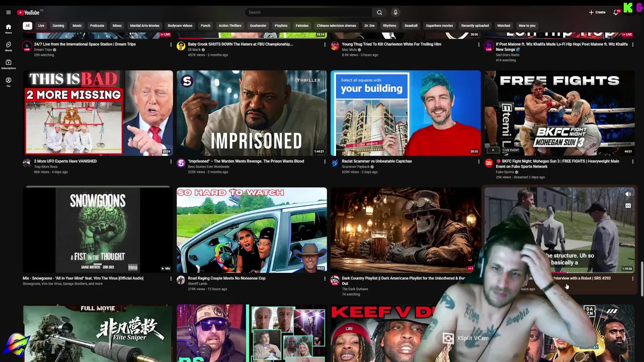The width and height of the screenshot is (644, 362).
Task: Select the Music filter chip
Action: click(x=77, y=26)
